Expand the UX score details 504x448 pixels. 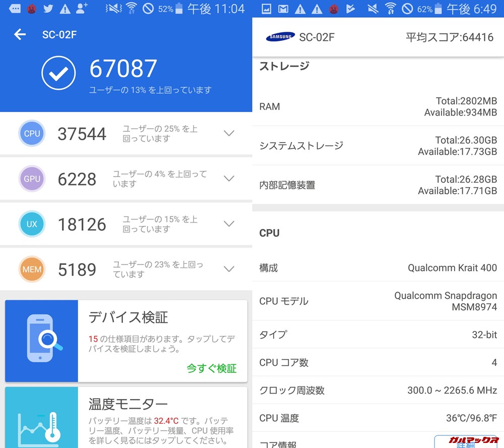[229, 223]
